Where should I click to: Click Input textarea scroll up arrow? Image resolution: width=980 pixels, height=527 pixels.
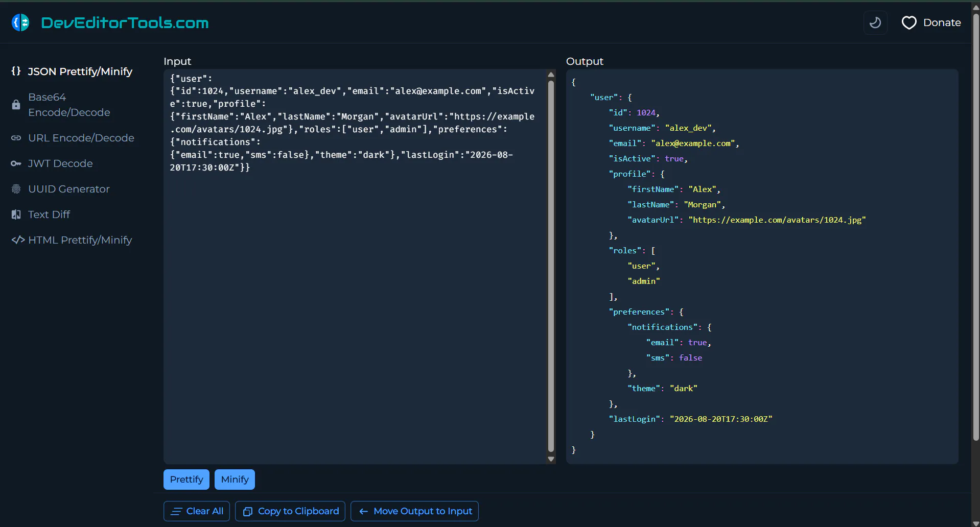[x=551, y=75]
